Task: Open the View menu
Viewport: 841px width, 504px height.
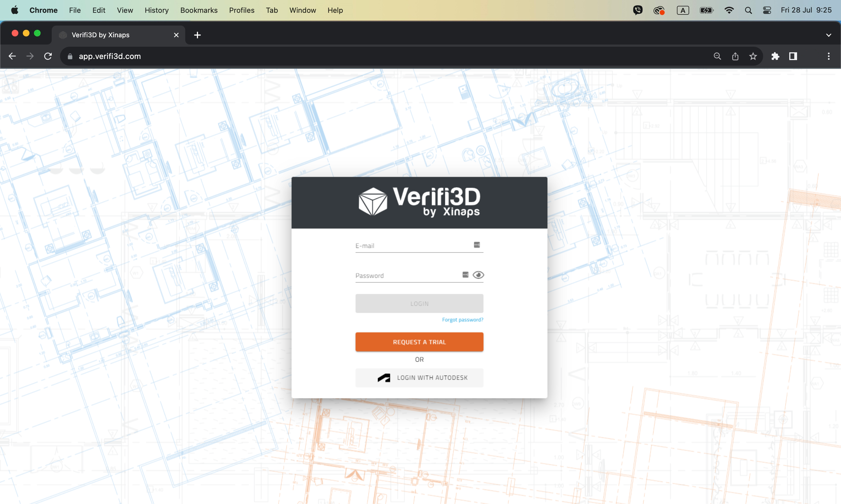Action: 125,10
